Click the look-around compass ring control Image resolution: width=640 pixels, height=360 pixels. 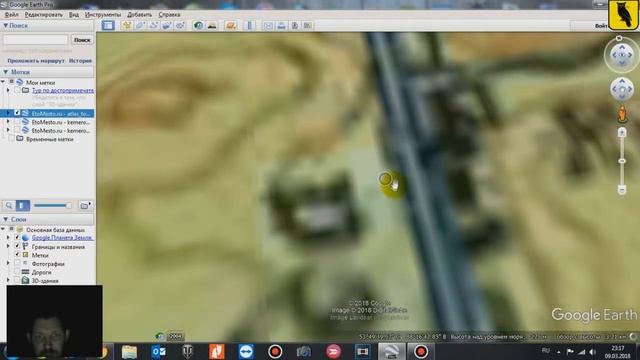(x=622, y=55)
